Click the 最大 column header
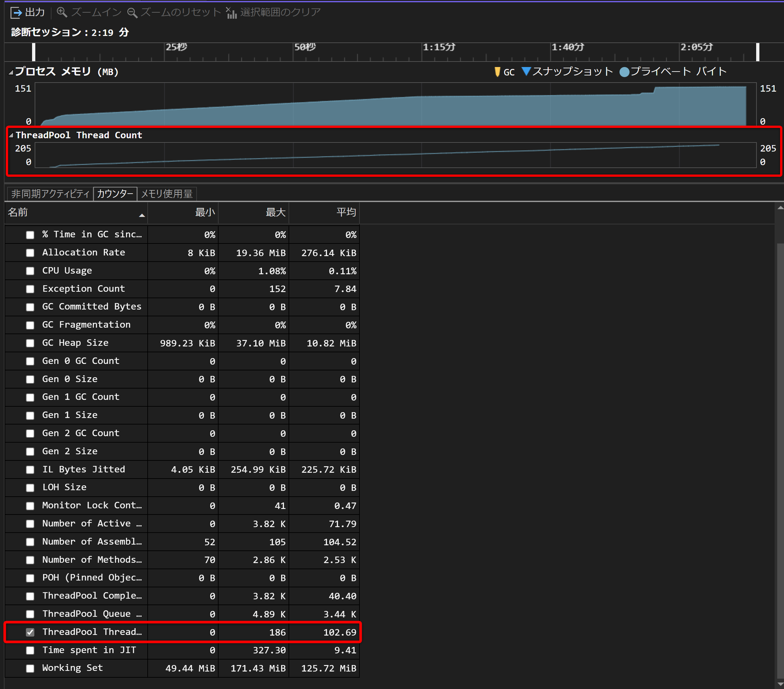The image size is (784, 689). pos(275,212)
